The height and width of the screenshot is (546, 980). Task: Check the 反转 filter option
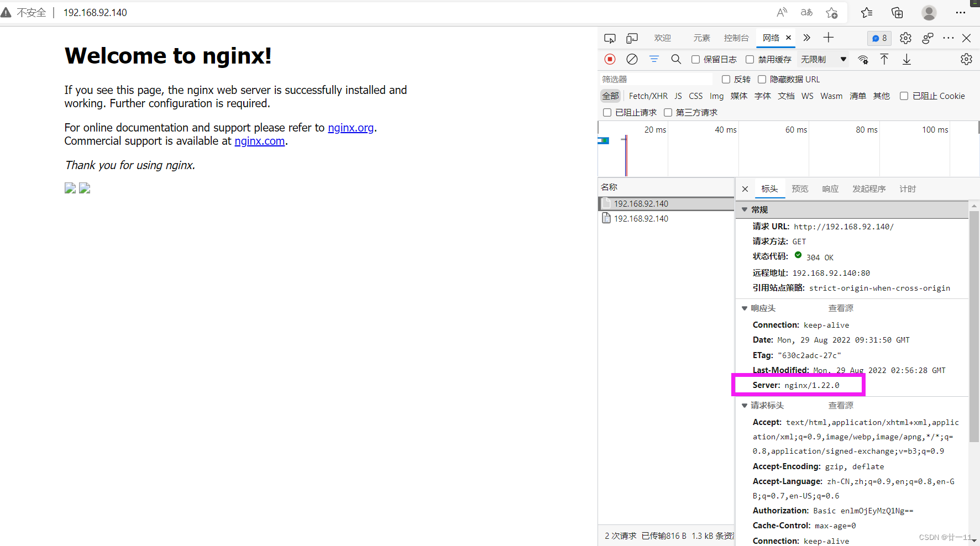click(726, 79)
